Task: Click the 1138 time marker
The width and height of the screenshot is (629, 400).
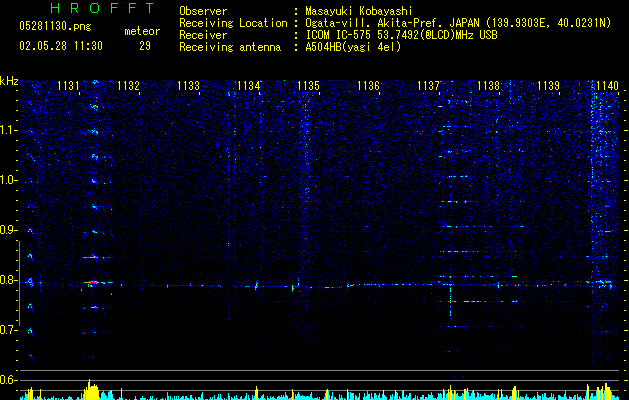Action: point(489,85)
